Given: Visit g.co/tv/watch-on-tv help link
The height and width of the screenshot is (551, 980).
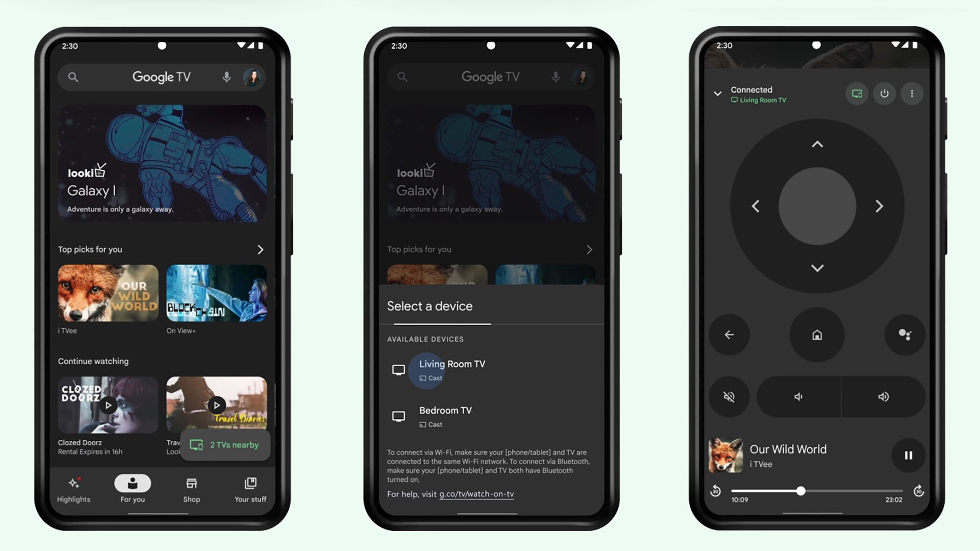Looking at the screenshot, I should [476, 494].
